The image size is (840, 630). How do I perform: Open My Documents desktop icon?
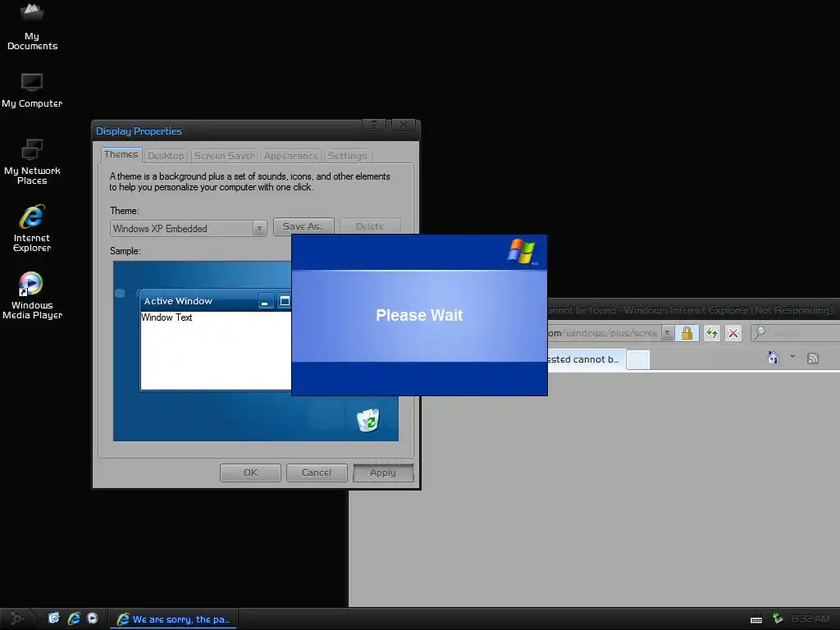(32, 25)
